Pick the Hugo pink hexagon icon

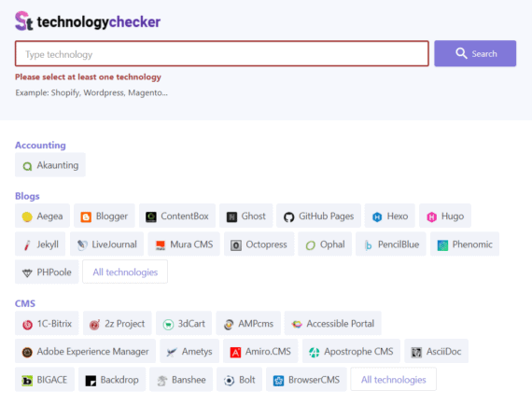tap(431, 216)
